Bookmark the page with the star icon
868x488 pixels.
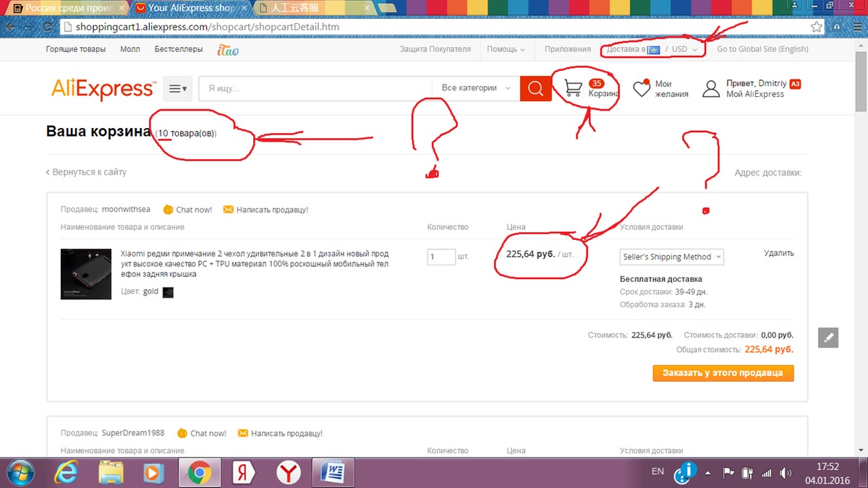pos(816,27)
